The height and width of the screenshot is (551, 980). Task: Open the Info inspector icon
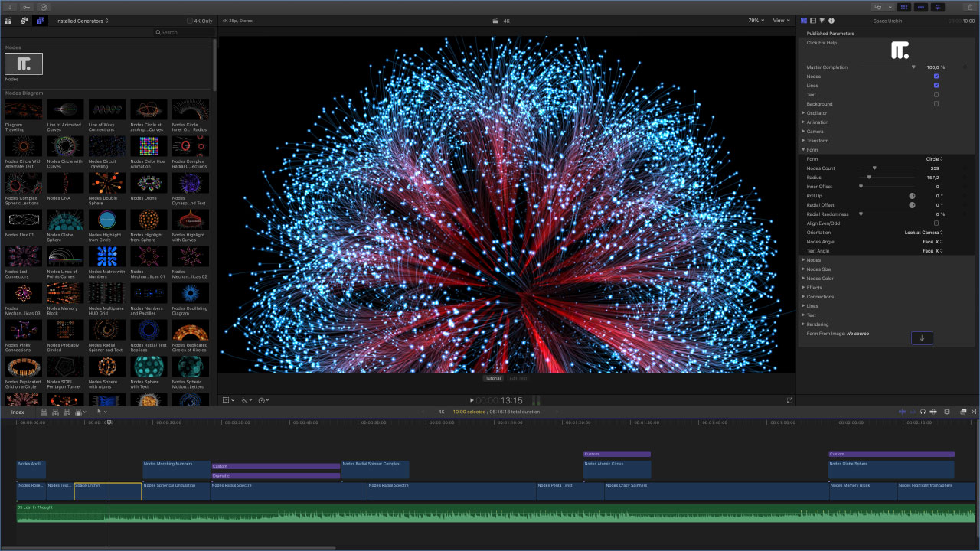pyautogui.click(x=831, y=21)
